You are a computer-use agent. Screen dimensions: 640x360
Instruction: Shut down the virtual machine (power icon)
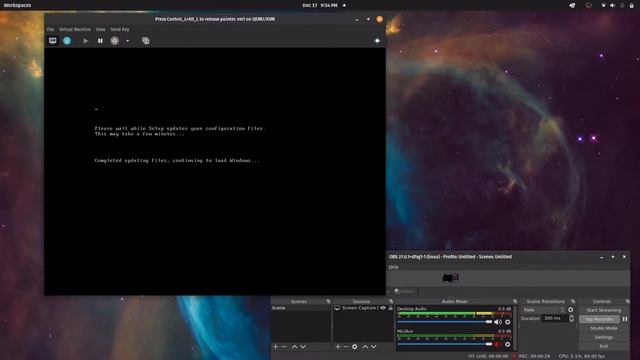point(115,40)
